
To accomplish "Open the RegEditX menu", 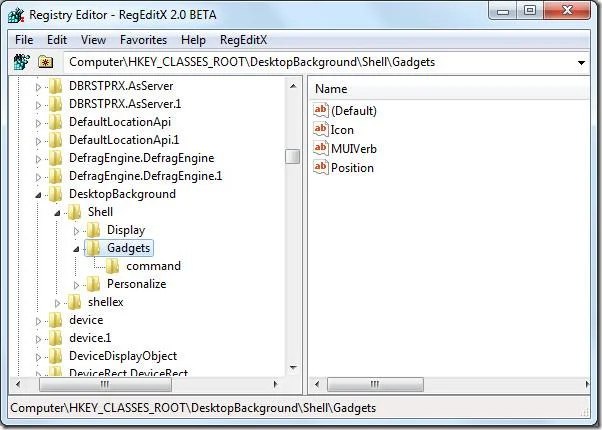I will (x=243, y=40).
